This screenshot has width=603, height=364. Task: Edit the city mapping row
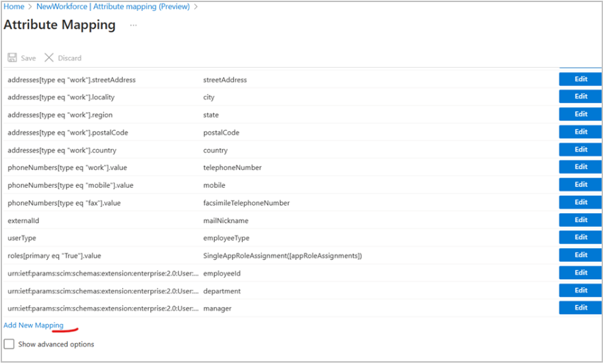(580, 97)
